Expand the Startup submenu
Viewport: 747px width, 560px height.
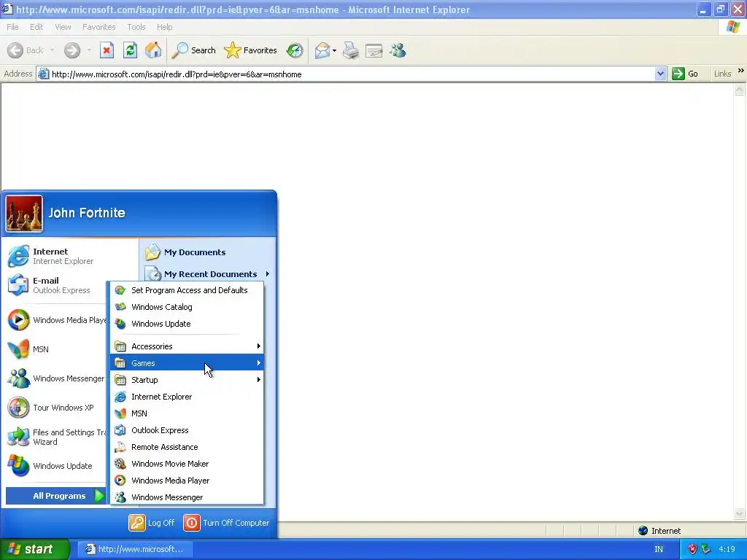187,379
